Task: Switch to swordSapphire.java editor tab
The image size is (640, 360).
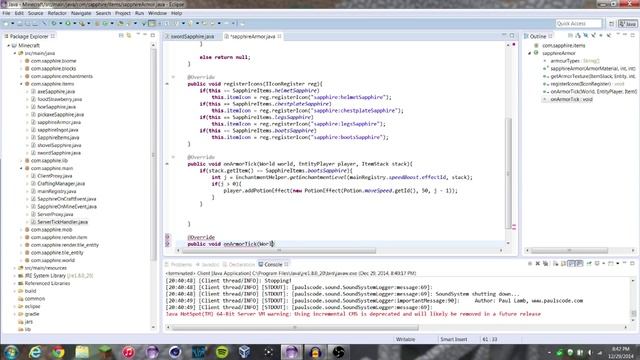Action: coord(192,36)
